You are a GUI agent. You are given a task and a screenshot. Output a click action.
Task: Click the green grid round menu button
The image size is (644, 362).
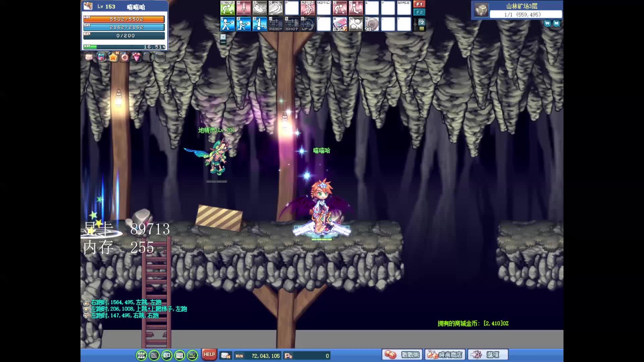click(141, 355)
